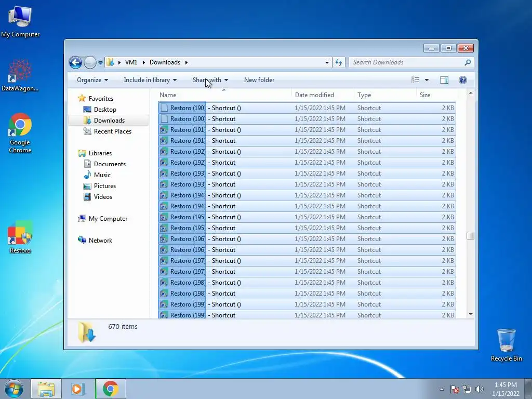Click the search magnifier icon
The height and width of the screenshot is (399, 532).
(x=468, y=62)
